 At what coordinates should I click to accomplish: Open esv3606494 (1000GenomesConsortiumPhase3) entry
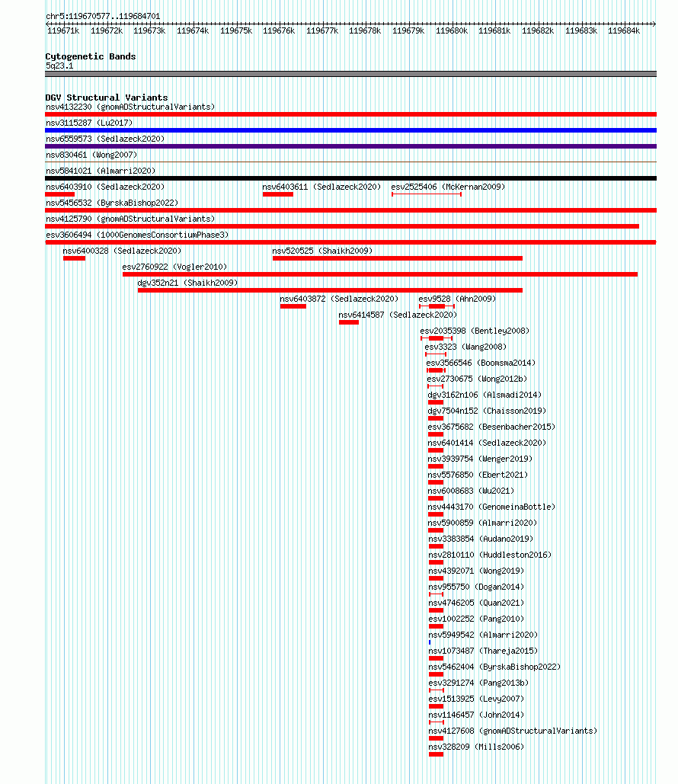(137, 235)
